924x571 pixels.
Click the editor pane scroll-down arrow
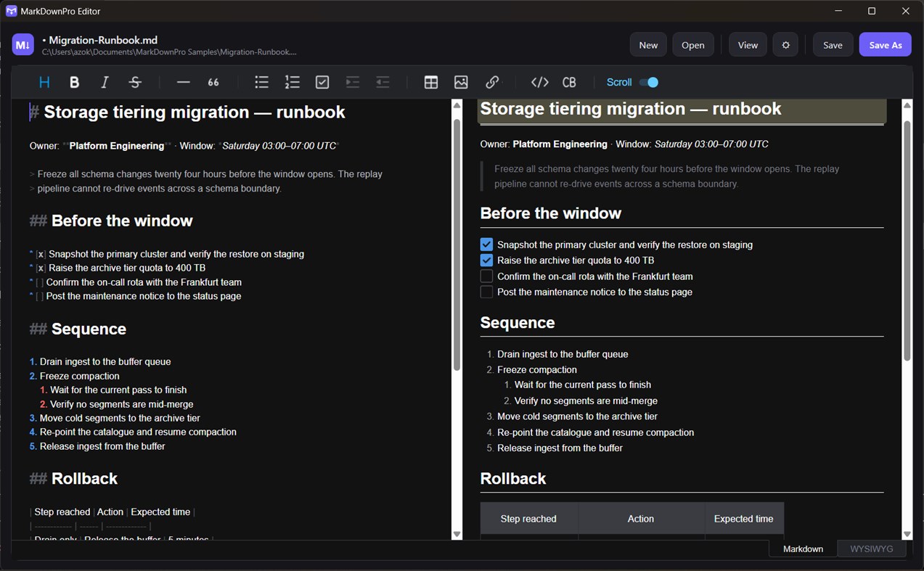(457, 534)
